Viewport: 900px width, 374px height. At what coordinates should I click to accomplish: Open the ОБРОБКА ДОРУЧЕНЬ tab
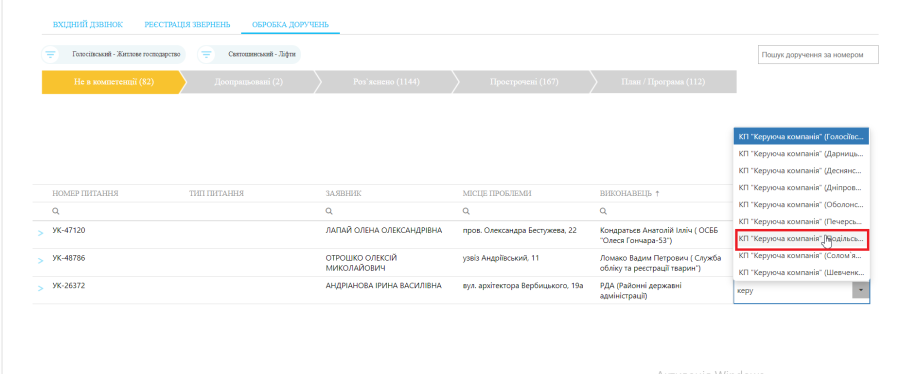[x=290, y=25]
